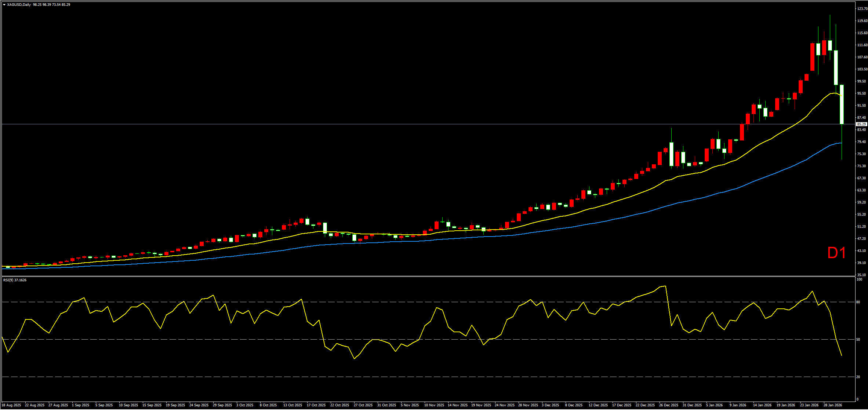Click the 123.70 price scale label

(x=862, y=9)
